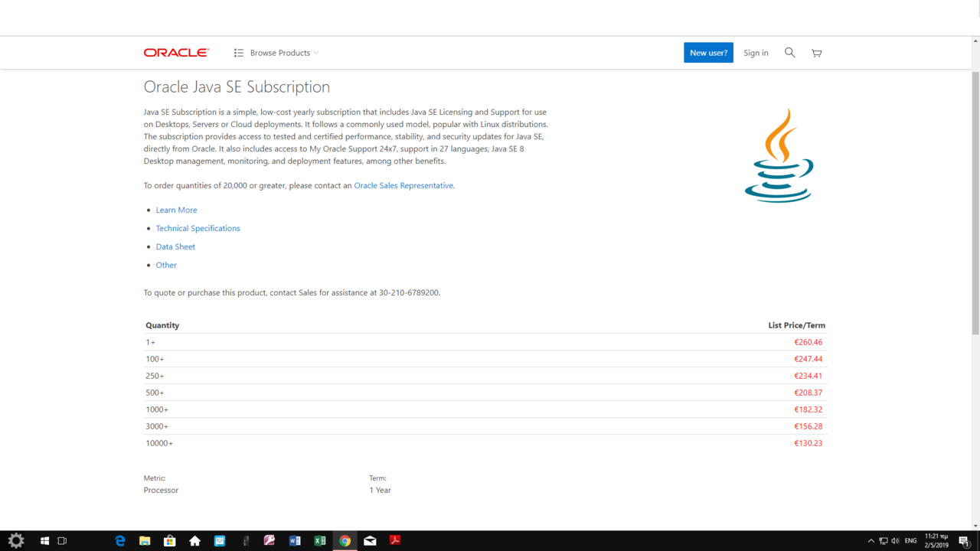This screenshot has height=551, width=980.
Task: Open Microsoft Word from the taskbar
Action: tap(295, 540)
